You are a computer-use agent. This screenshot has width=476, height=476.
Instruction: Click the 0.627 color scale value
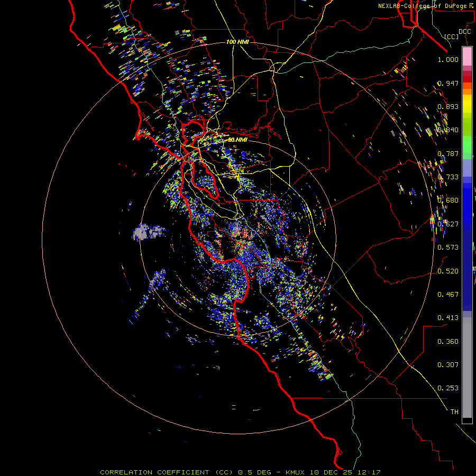click(x=448, y=224)
